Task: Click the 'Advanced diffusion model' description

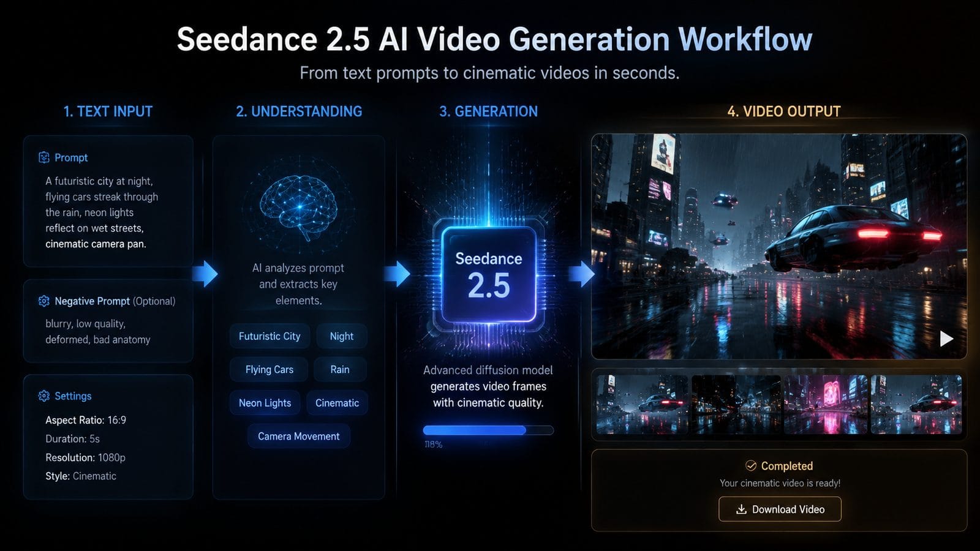Action: click(488, 386)
